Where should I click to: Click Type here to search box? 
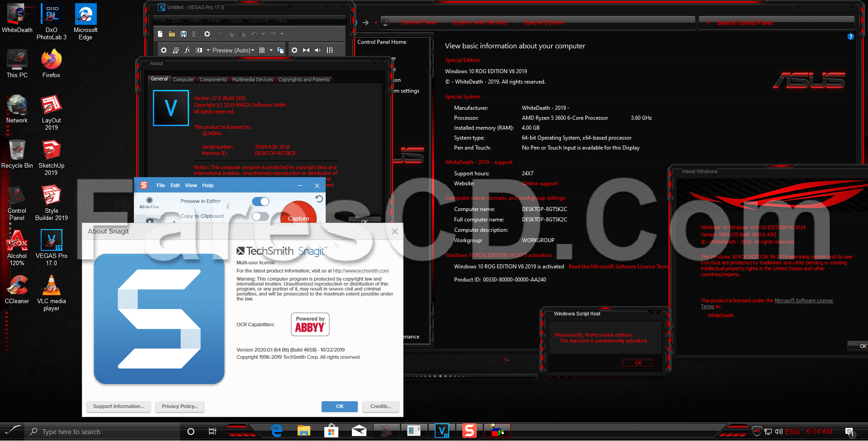pyautogui.click(x=103, y=432)
